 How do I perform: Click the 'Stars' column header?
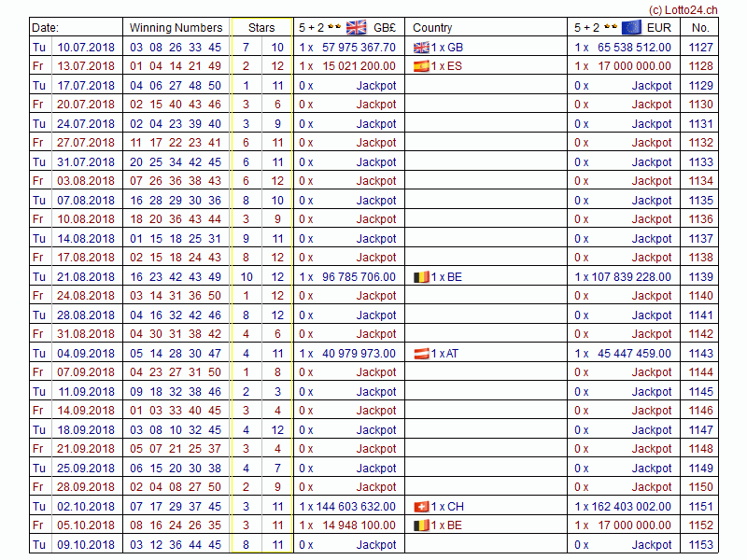tap(261, 28)
